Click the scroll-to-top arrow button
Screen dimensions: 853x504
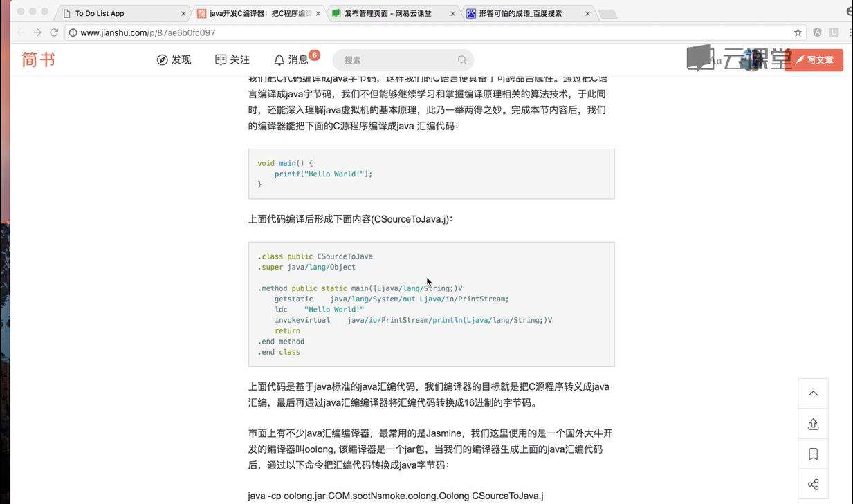(813, 393)
